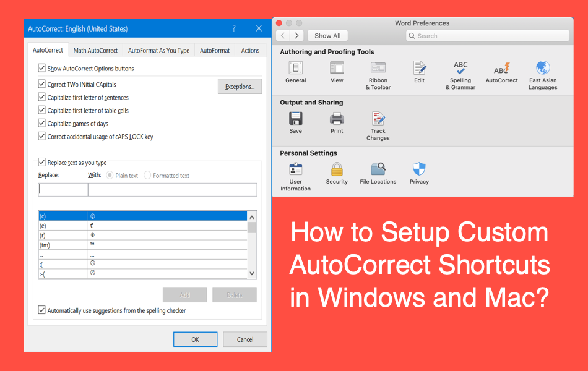Toggle Replace text as you type

(41, 162)
